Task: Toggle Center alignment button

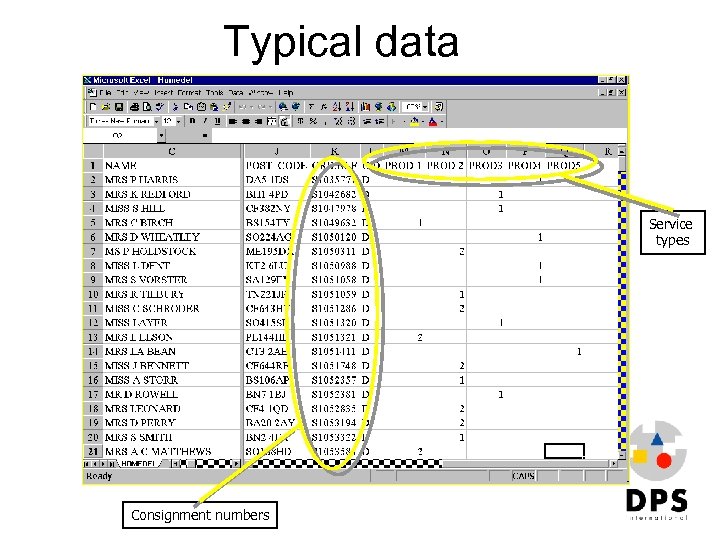Action: click(x=246, y=121)
